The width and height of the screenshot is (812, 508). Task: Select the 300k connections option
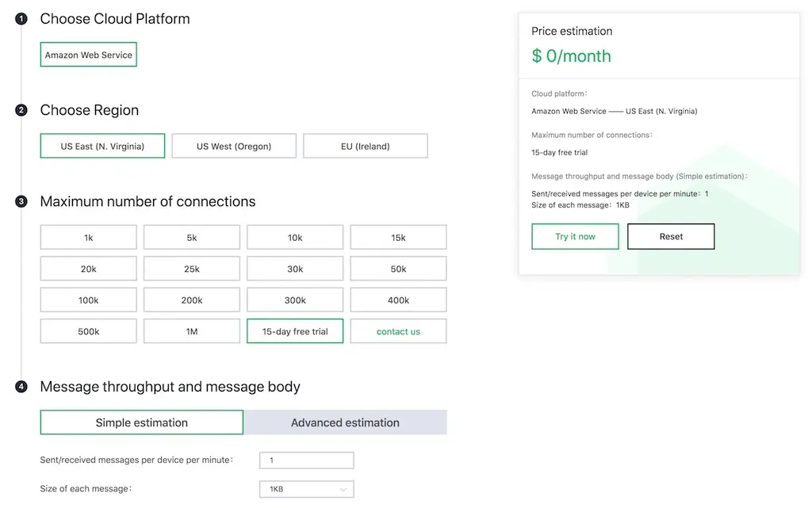point(295,300)
